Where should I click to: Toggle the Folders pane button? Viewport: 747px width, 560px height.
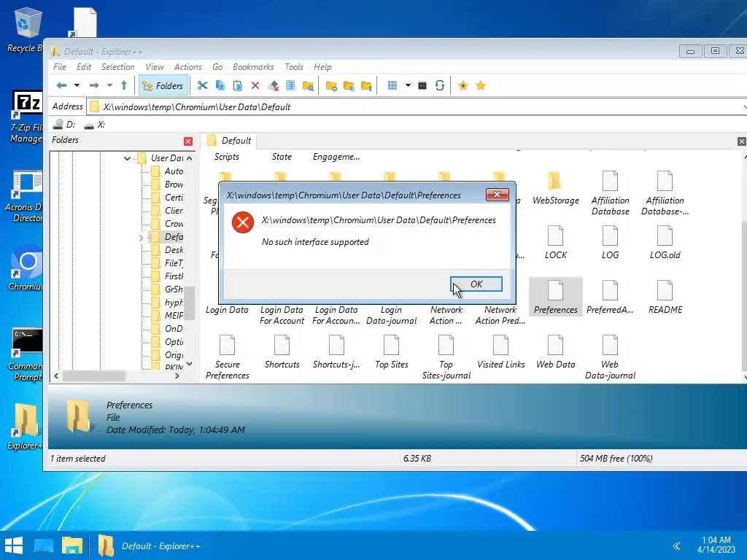click(x=163, y=86)
